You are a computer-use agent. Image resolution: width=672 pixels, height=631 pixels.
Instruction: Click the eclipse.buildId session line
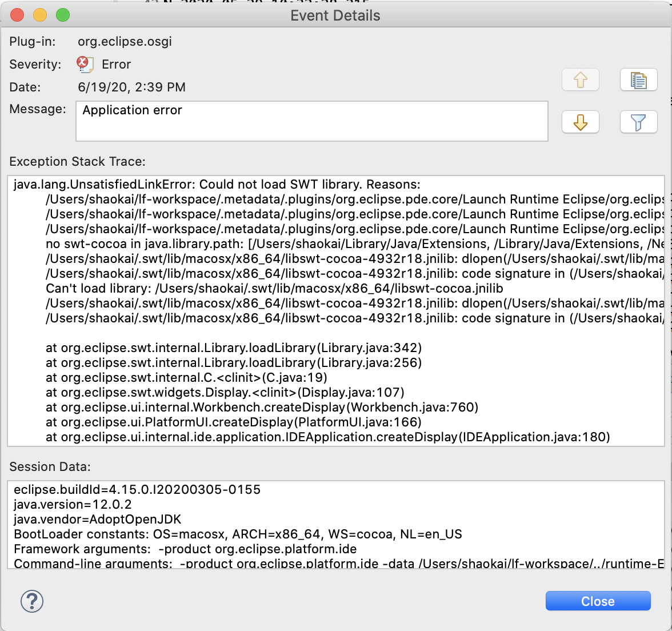pos(137,489)
